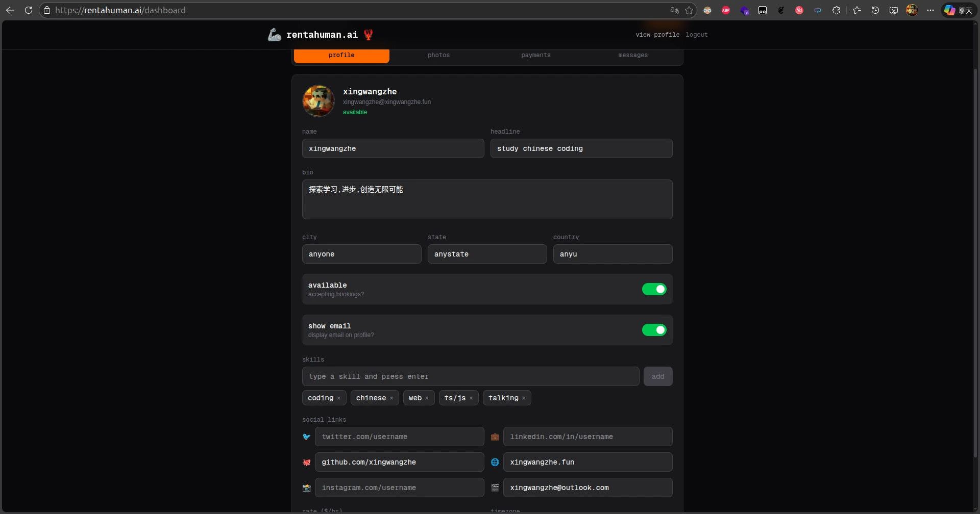The width and height of the screenshot is (980, 514).
Task: Open the AdBlock Plus extension
Action: point(726,10)
